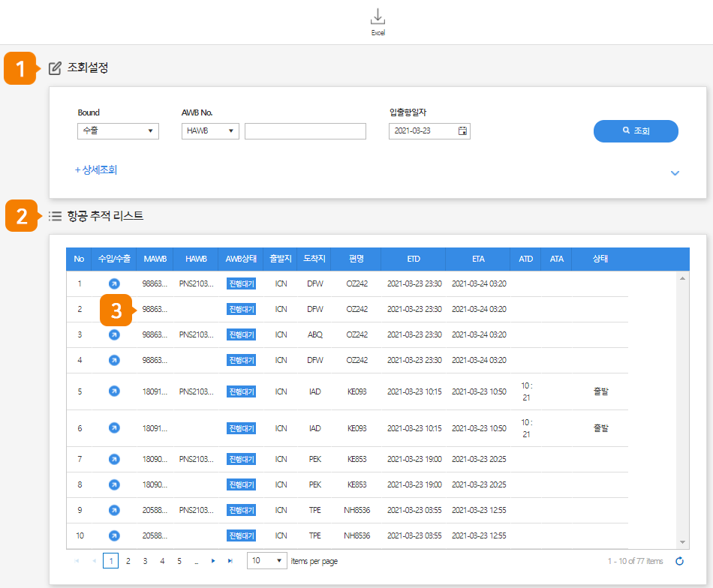713x588 pixels.
Task: Click the '1 - 10 of 77 items' pager summary
Action: coord(635,561)
